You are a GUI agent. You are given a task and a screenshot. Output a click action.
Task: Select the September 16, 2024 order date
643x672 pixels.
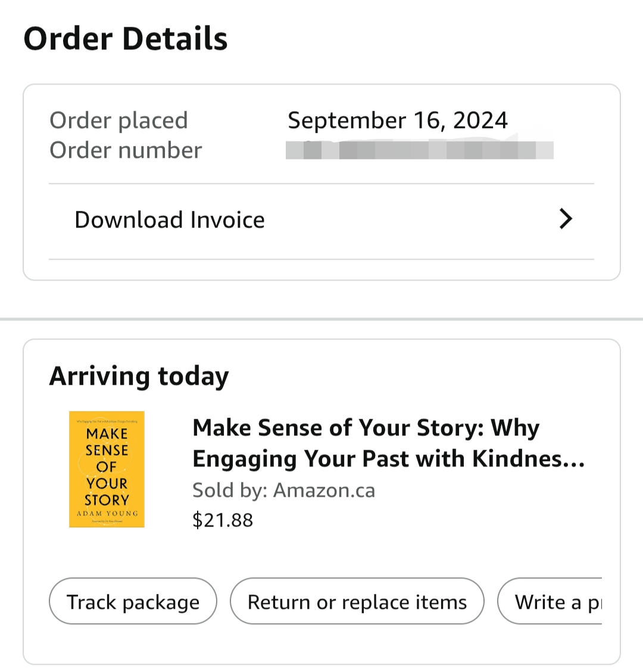(x=398, y=120)
